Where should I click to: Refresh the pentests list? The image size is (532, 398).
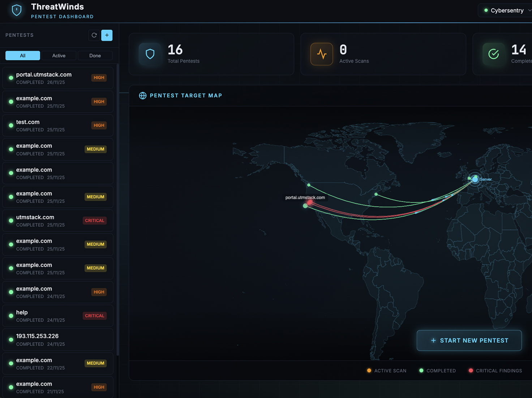[x=94, y=35]
